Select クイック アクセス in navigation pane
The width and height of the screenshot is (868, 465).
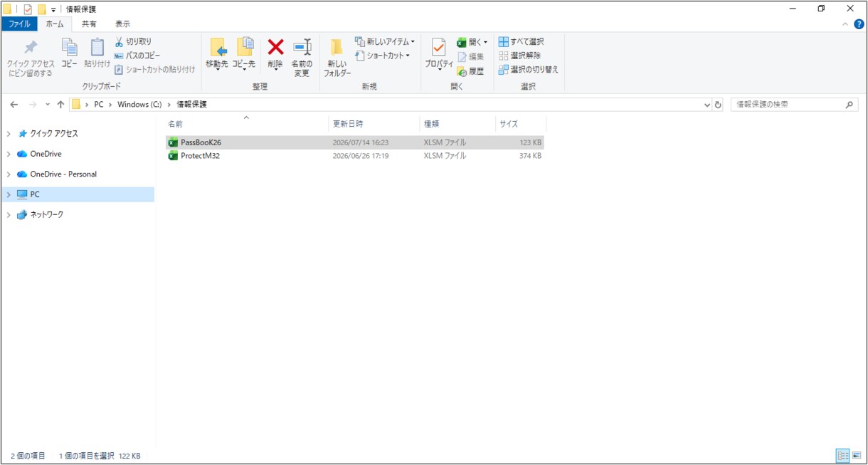click(x=54, y=134)
